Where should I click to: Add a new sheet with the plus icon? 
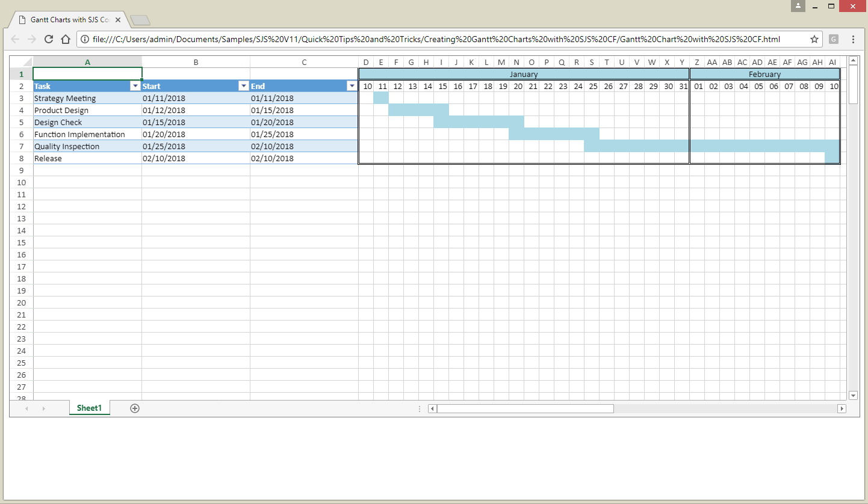[x=134, y=408]
